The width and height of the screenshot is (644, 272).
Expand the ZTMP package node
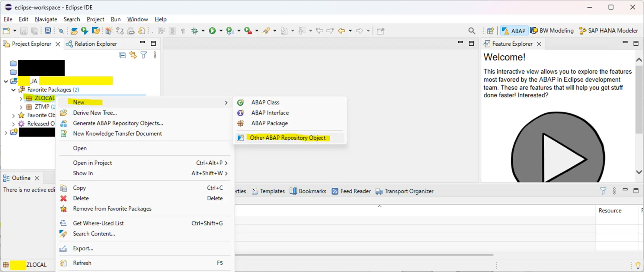21,107
